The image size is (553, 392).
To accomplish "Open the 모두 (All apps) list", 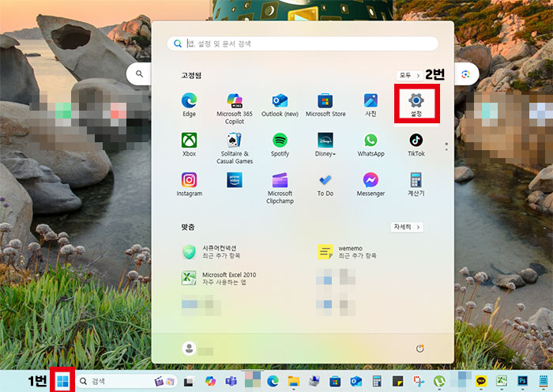I will [409, 76].
